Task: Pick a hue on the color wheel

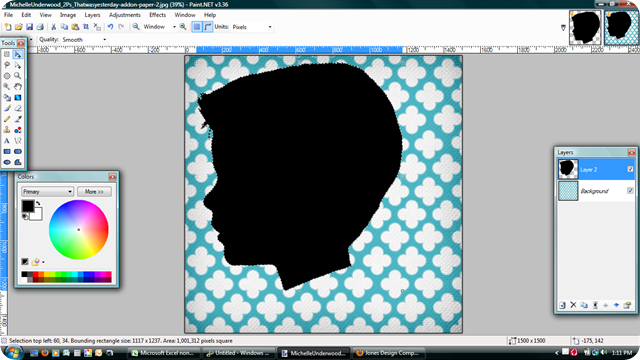Action: tap(79, 229)
